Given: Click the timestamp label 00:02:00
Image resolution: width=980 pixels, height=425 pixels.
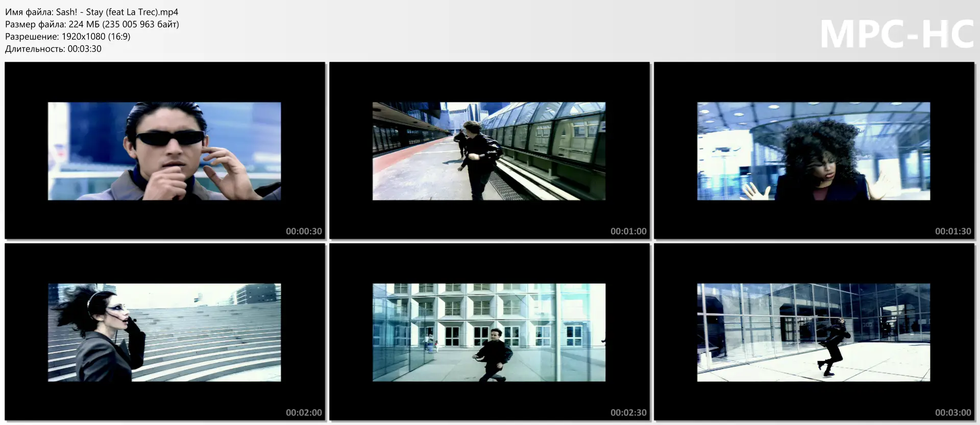Looking at the screenshot, I should [304, 413].
